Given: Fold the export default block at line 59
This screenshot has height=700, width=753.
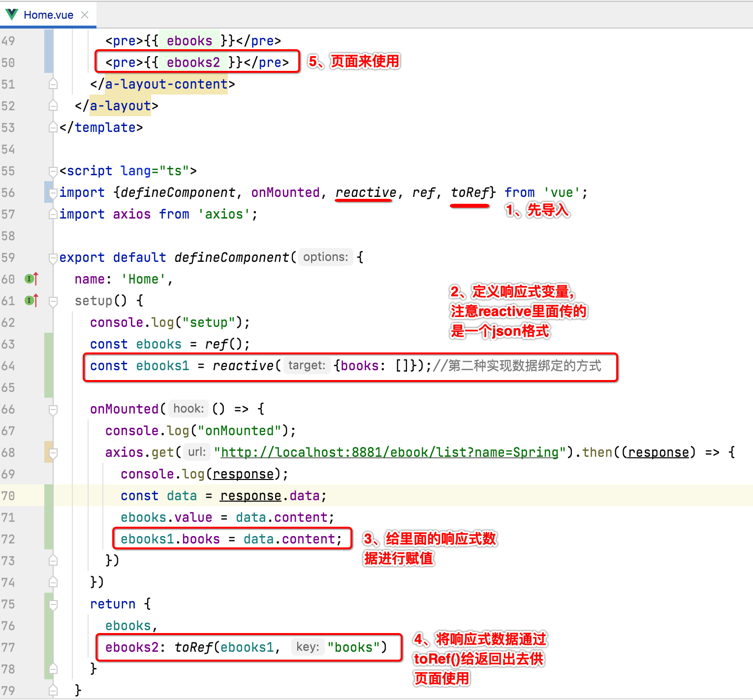Looking at the screenshot, I should (53, 257).
